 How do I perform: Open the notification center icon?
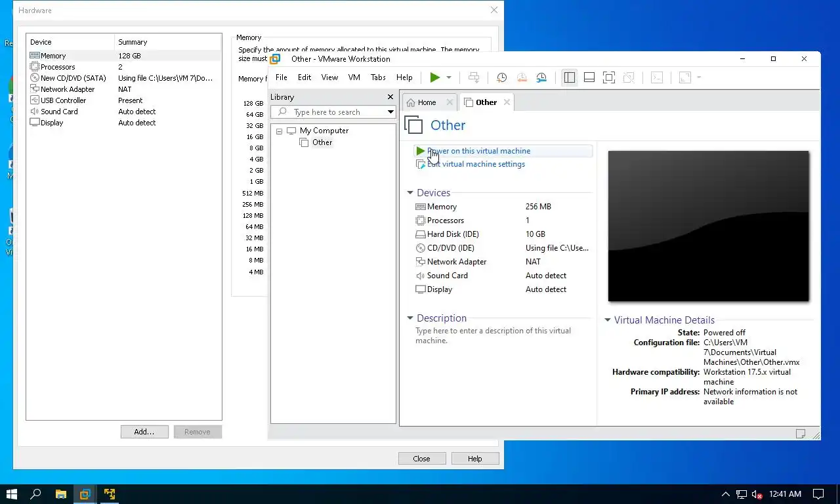tap(818, 494)
